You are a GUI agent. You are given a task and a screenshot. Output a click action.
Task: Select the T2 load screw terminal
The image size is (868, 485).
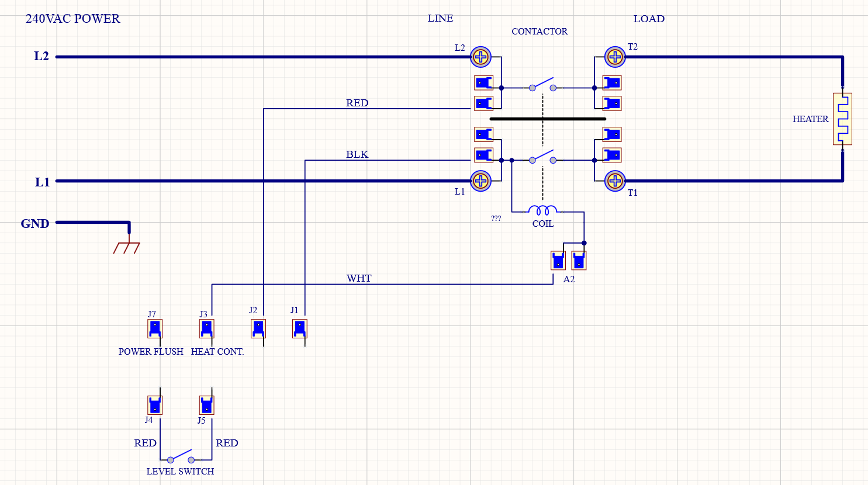(x=615, y=57)
